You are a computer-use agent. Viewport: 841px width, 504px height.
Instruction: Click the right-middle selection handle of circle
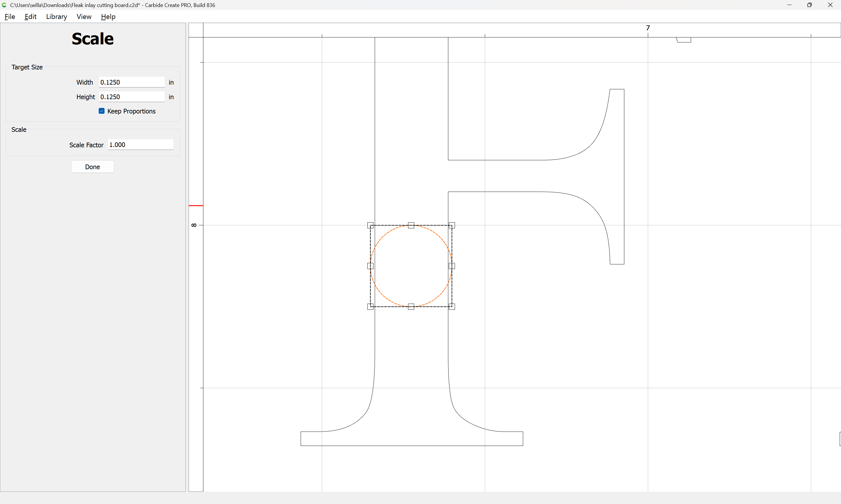point(452,266)
